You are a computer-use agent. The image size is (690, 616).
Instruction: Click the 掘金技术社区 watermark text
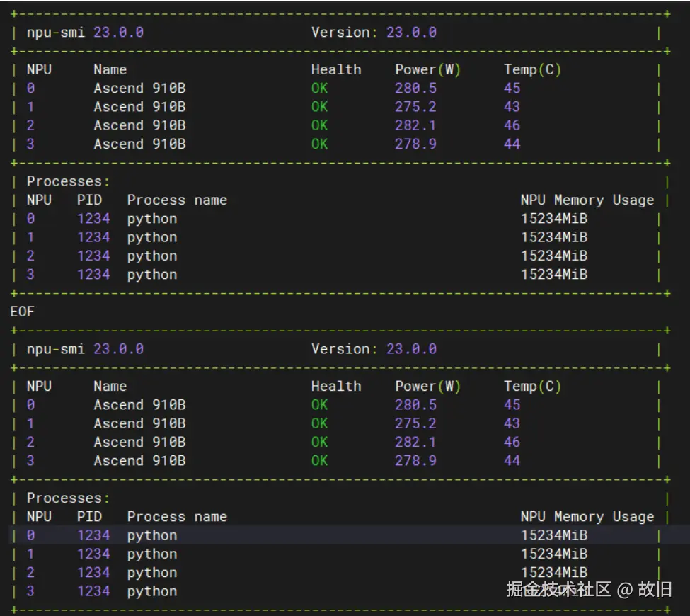tap(558, 589)
